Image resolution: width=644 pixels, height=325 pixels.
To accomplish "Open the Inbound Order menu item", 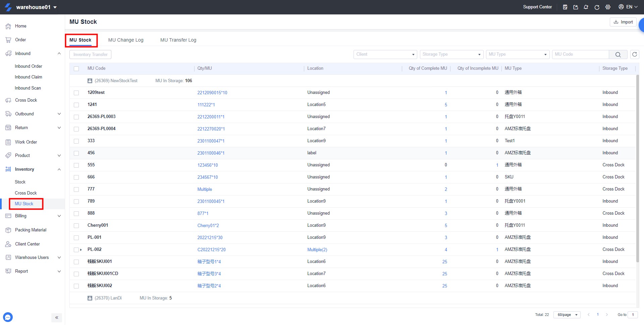I will (29, 66).
